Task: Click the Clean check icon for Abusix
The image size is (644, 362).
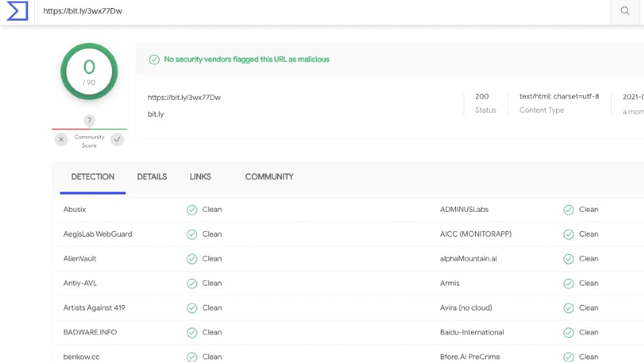Action: (x=192, y=210)
